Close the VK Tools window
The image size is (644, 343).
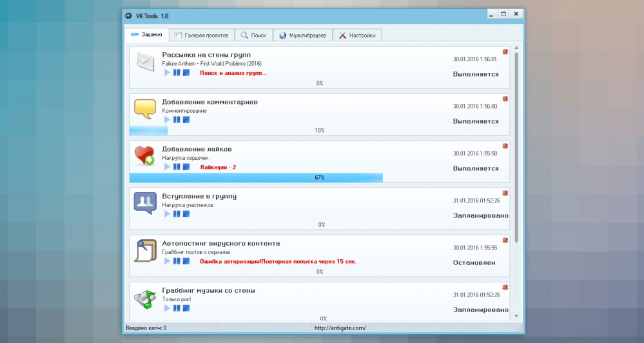click(516, 14)
